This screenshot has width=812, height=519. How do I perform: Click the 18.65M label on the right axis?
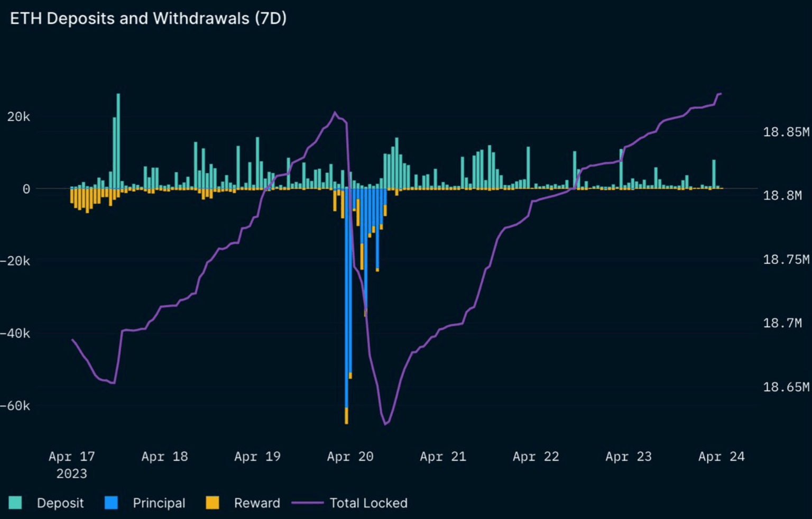click(787, 388)
